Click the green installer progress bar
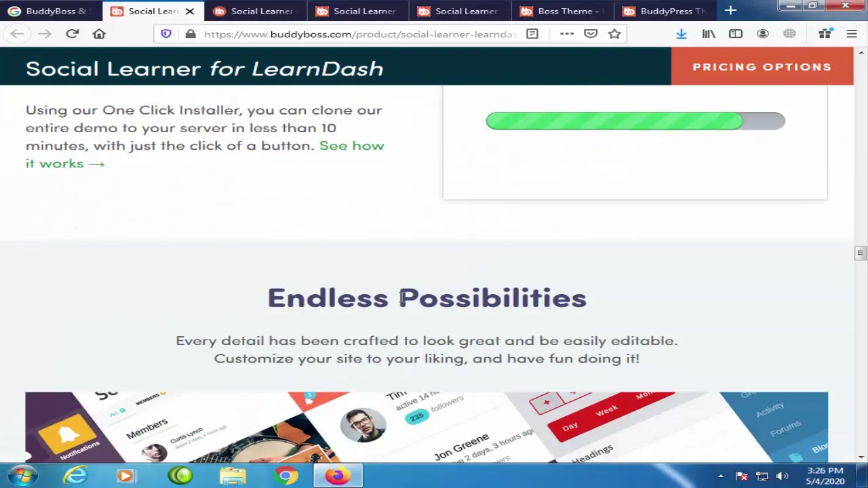 pos(635,121)
